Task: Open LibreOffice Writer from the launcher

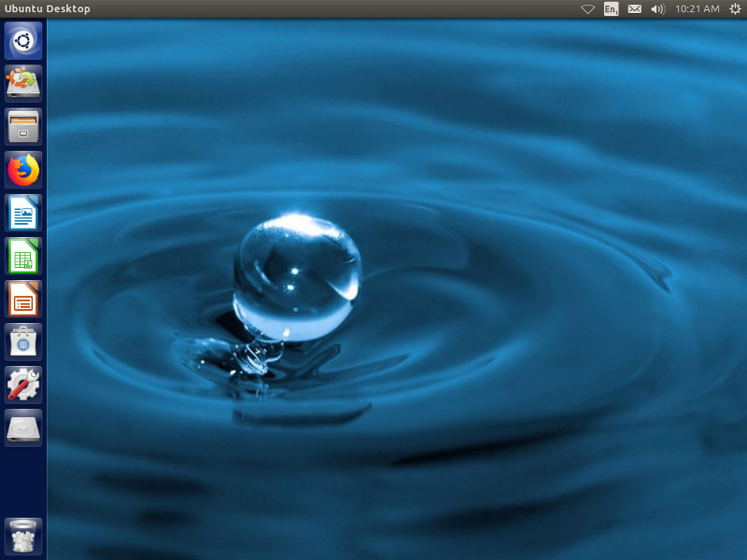Action: [x=23, y=213]
